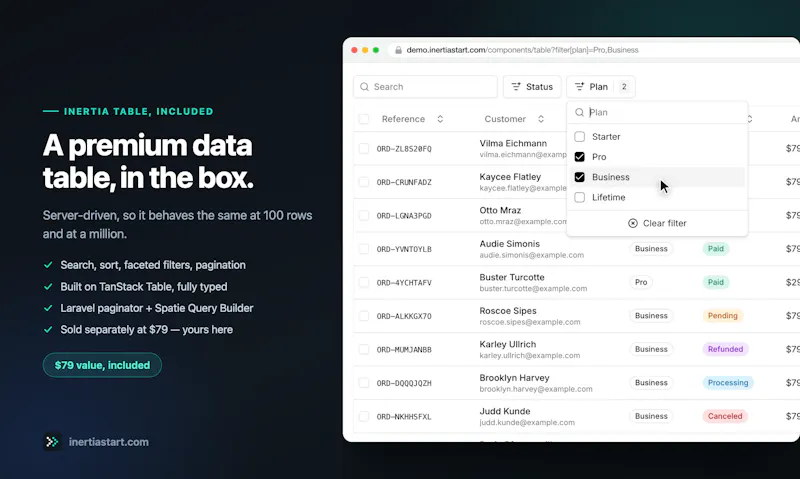
Task: Click the circled X icon beside Clear filter
Action: tap(633, 223)
